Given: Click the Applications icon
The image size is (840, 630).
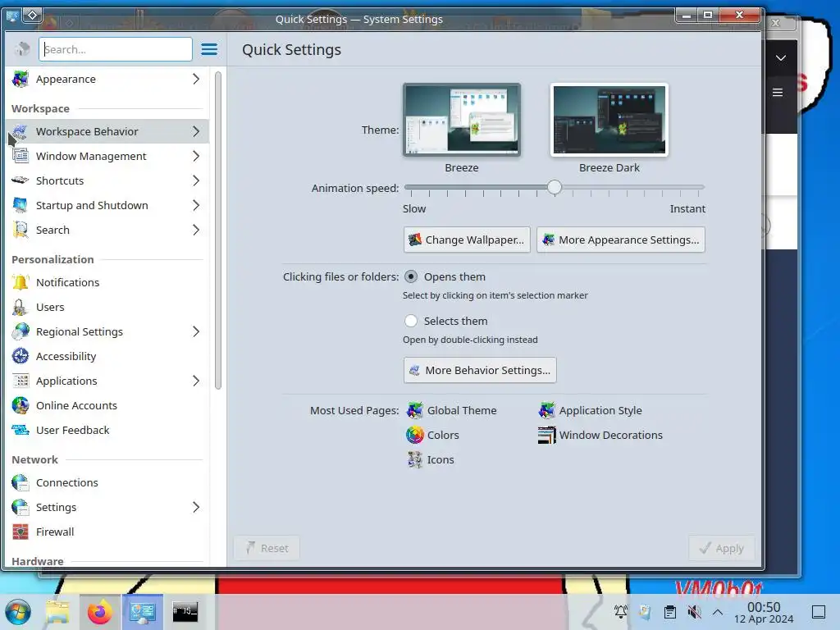Looking at the screenshot, I should pos(21,381).
